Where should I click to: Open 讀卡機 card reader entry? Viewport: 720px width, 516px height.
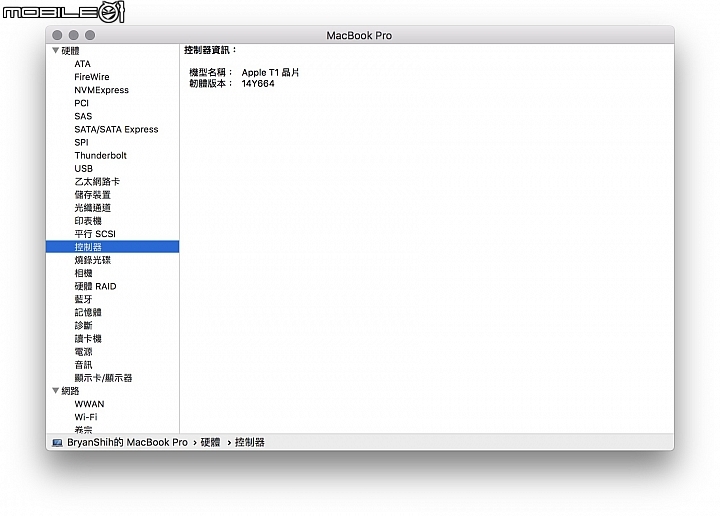pos(88,338)
